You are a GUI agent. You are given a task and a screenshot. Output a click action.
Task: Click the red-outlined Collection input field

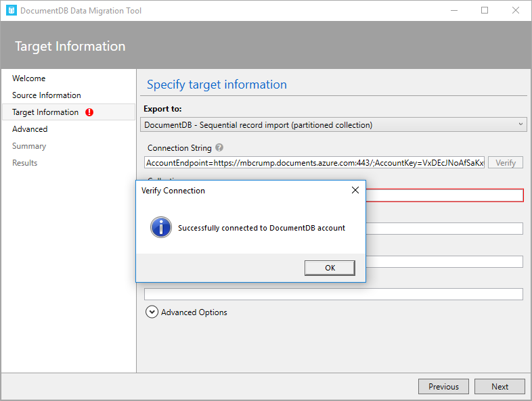point(445,195)
